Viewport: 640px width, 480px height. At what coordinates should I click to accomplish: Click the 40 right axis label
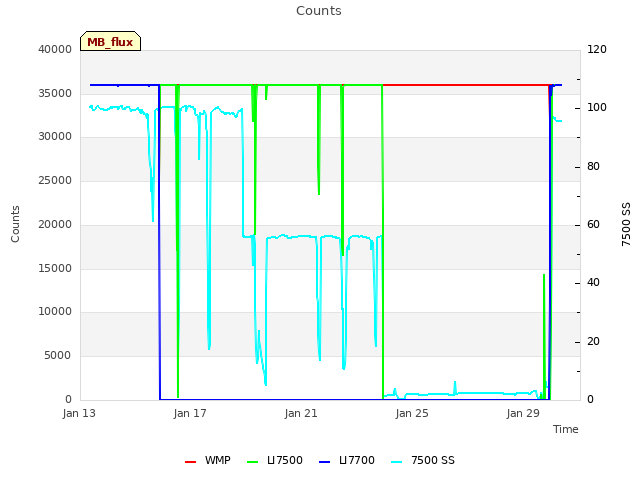coord(593,282)
